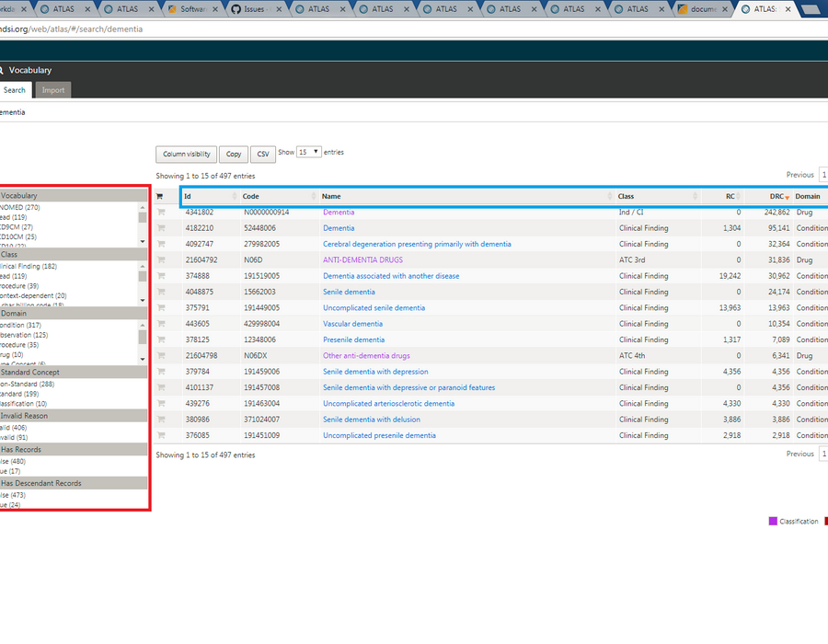Click cart icon for ANTI-DEMENTIA DRUGS row
Viewport: 828px width, 644px height.
point(161,259)
